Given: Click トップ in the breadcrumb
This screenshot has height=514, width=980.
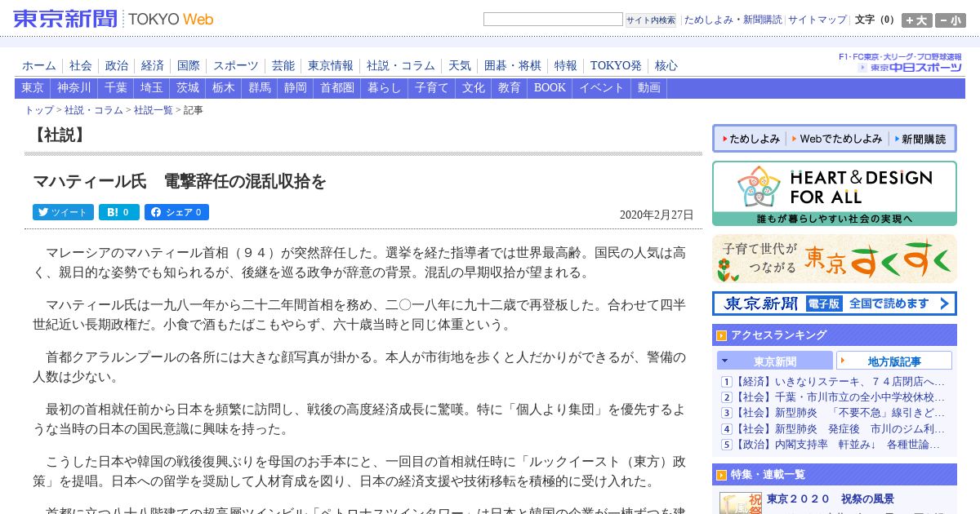Looking at the screenshot, I should [39, 110].
